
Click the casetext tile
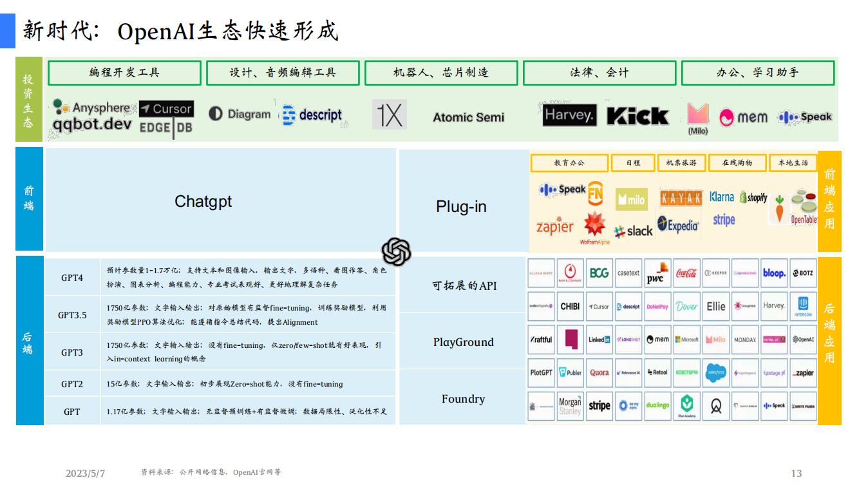628,273
